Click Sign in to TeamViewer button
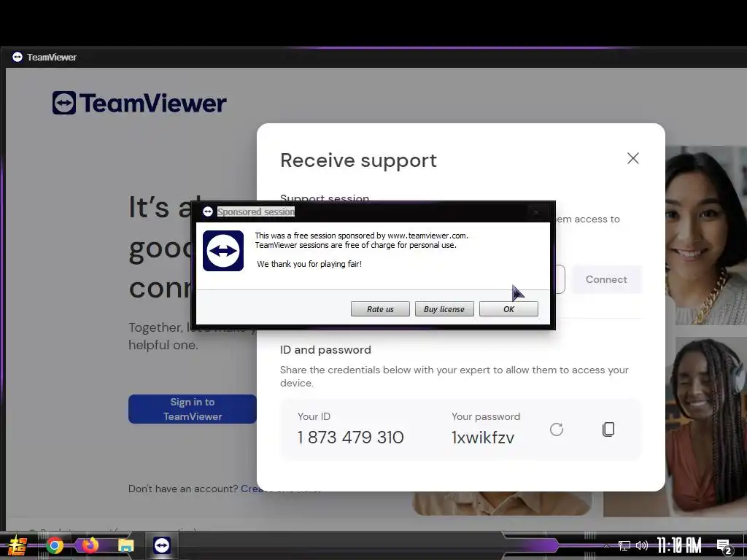 pyautogui.click(x=193, y=409)
